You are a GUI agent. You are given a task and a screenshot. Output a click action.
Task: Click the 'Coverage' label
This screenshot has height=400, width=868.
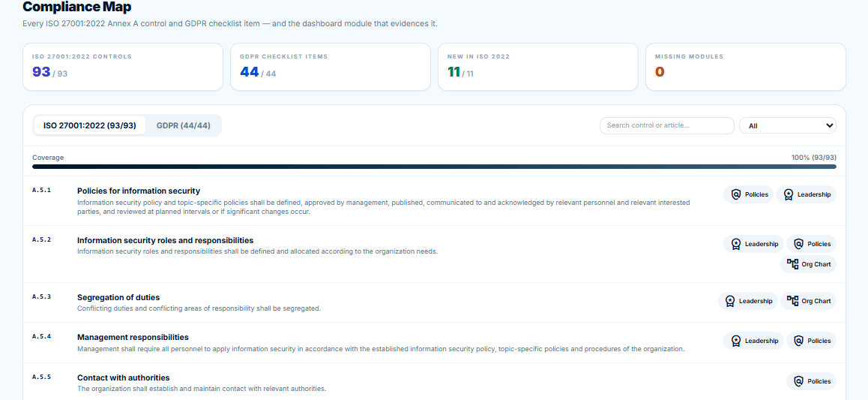[x=48, y=158]
